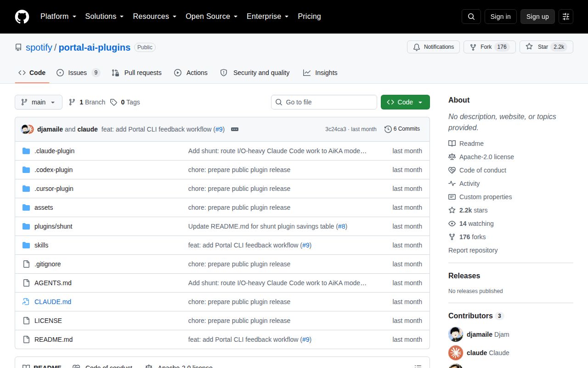Viewport: 588px width, 368px height.
Task: Switch to the Security and quality tab
Action: click(x=255, y=73)
